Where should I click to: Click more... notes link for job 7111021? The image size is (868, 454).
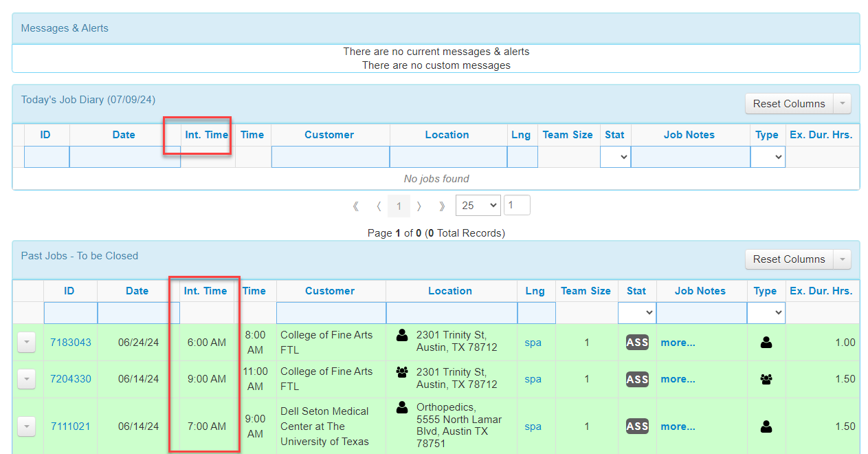(678, 426)
